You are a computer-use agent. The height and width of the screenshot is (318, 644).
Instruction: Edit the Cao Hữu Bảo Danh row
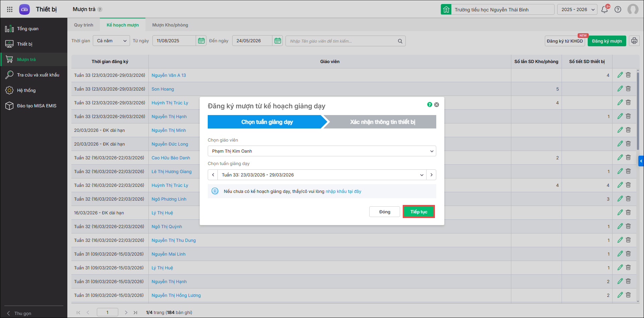point(620,158)
